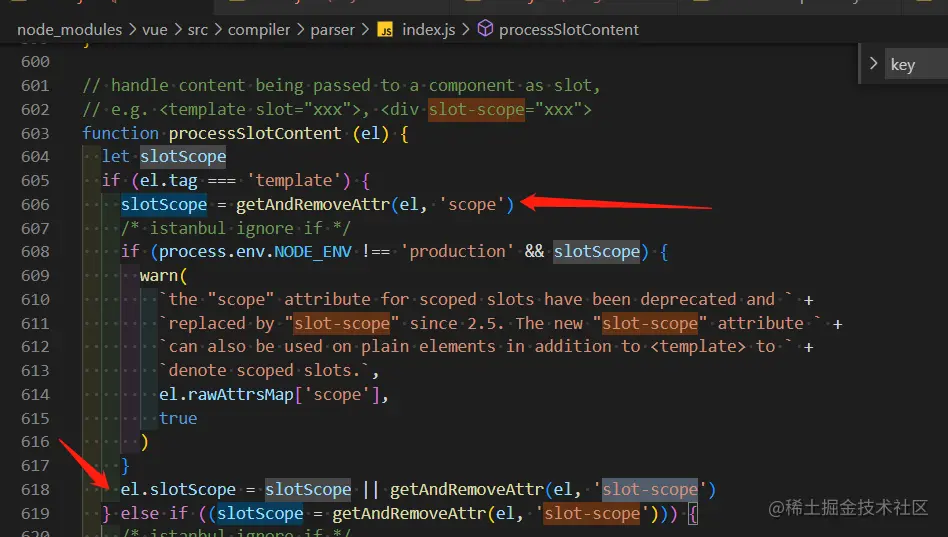Click NODE_ENV on line 608
The height and width of the screenshot is (537, 948).
pyautogui.click(x=313, y=252)
